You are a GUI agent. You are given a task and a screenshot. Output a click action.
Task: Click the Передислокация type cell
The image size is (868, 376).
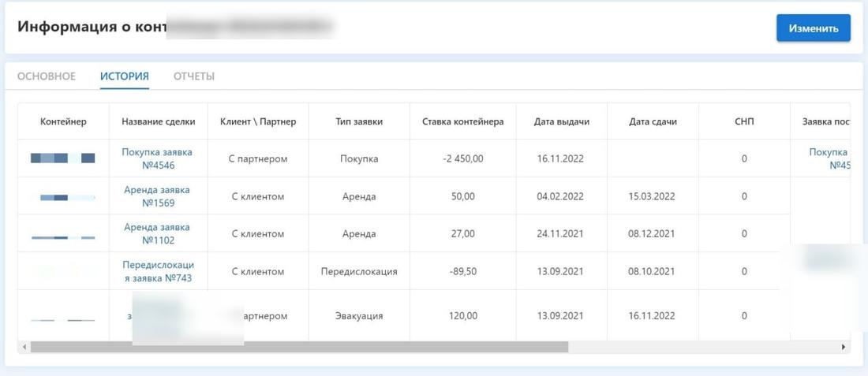[x=359, y=271]
